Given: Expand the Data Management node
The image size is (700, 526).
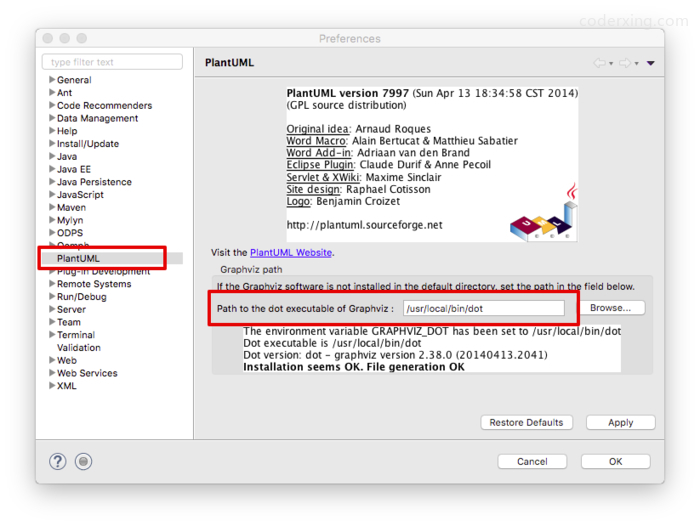Looking at the screenshot, I should (x=52, y=118).
